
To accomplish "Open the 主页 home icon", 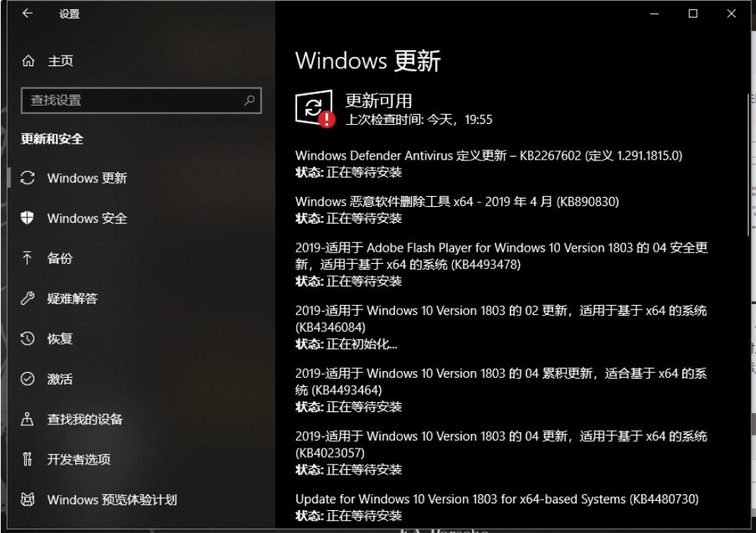I will 28,61.
